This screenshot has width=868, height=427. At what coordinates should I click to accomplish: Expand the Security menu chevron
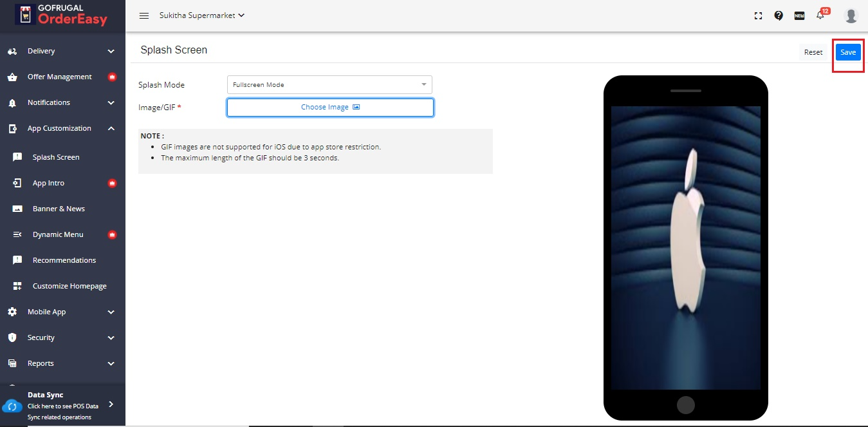111,338
